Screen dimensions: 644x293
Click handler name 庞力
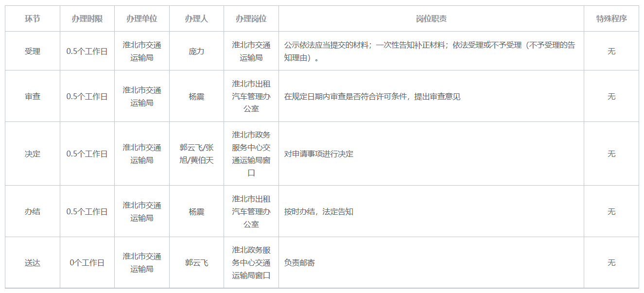196,51
